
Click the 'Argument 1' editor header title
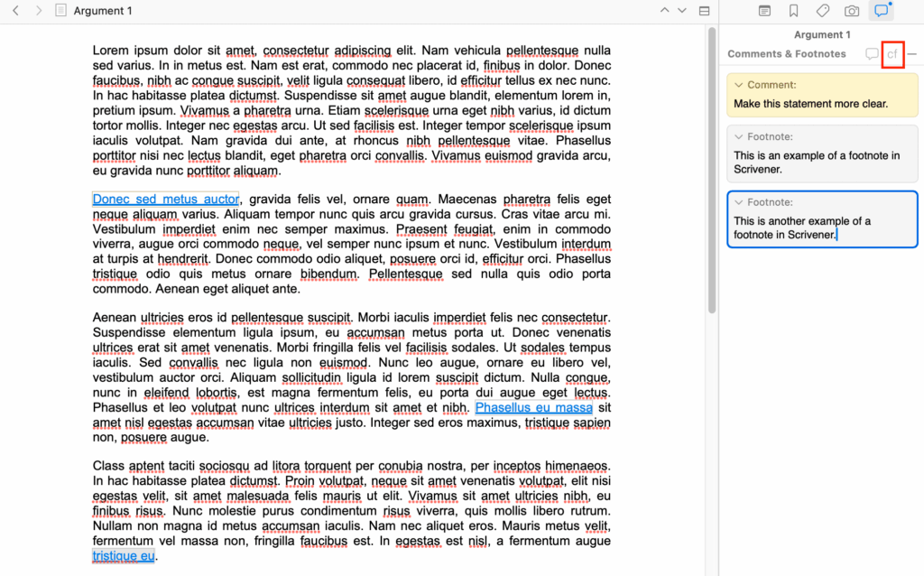[x=103, y=11]
